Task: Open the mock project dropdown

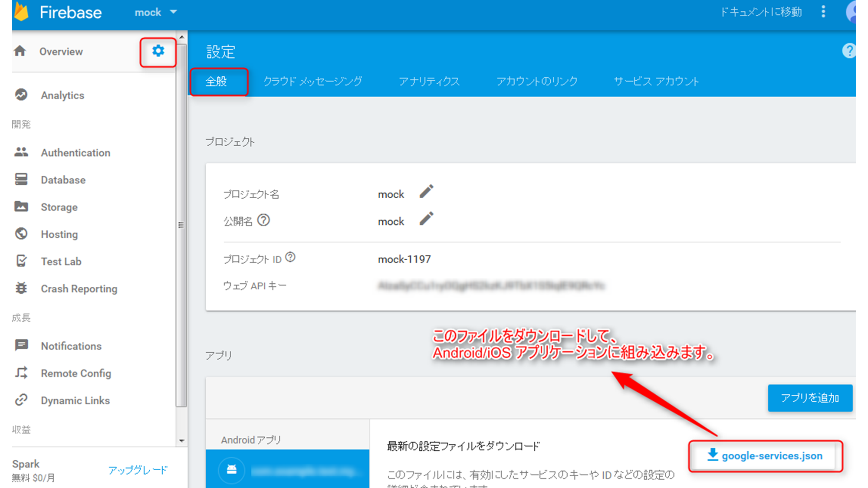Action: pos(155,12)
